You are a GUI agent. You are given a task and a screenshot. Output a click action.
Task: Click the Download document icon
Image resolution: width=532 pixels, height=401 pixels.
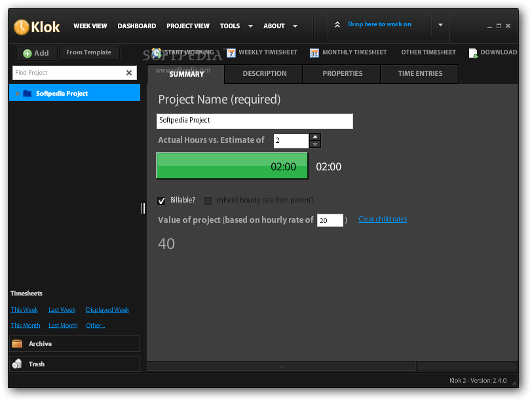pos(473,53)
